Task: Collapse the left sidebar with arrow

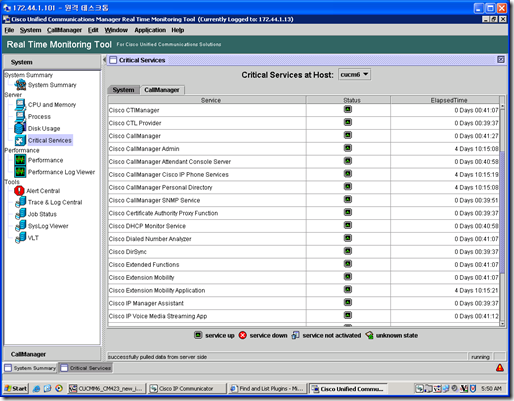Action: 104,60
